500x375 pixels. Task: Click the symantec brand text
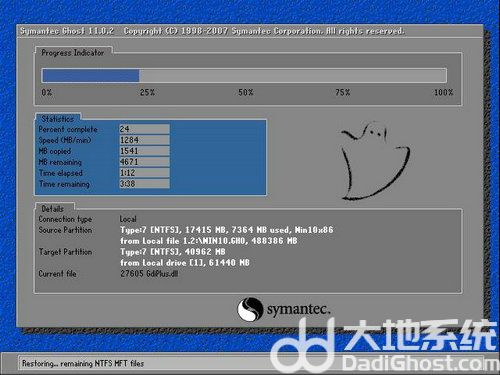click(298, 309)
